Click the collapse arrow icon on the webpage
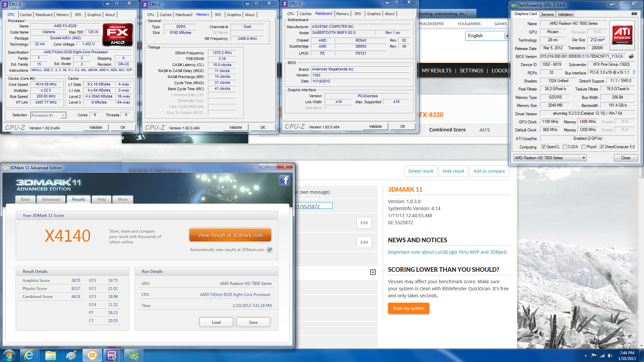Screen dimensions: 644x362 373,272
